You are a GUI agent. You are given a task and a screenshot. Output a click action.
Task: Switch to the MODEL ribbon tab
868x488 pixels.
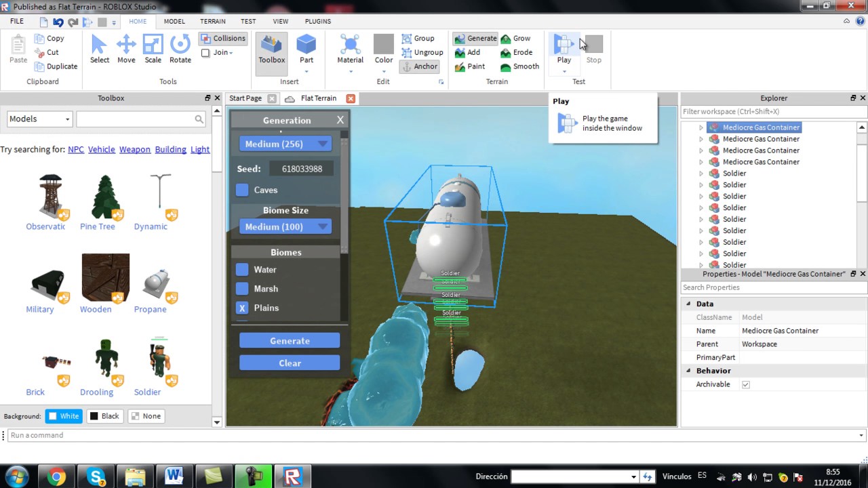174,21
